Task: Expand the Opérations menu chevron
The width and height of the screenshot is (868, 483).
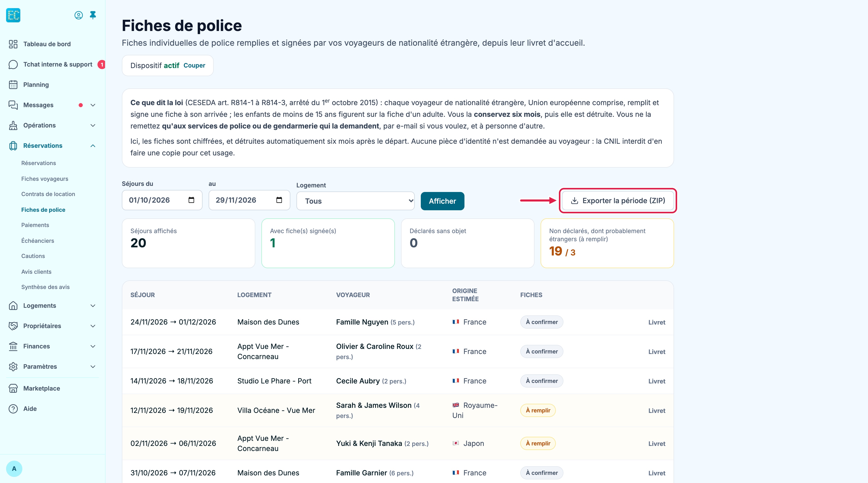Action: pyautogui.click(x=93, y=125)
